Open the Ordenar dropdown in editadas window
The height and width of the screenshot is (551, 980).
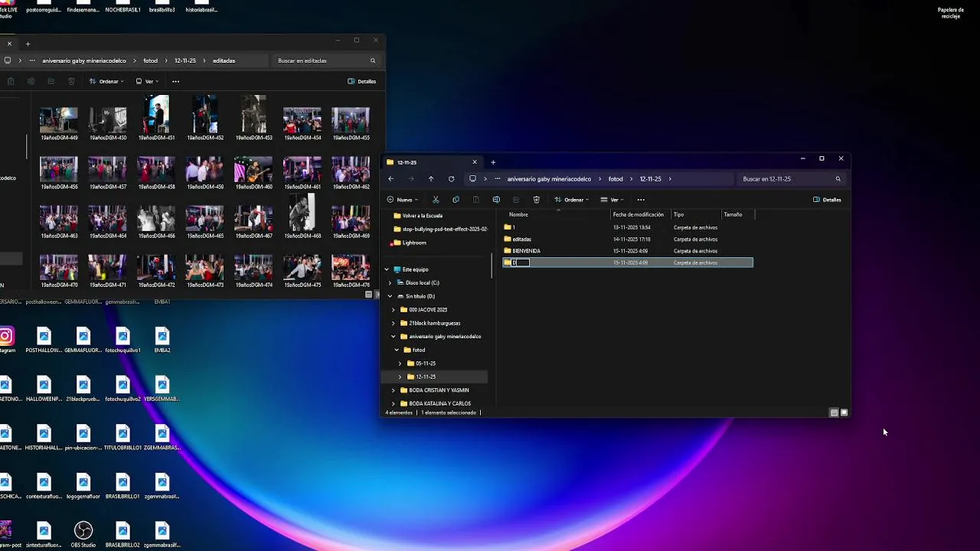tap(107, 81)
